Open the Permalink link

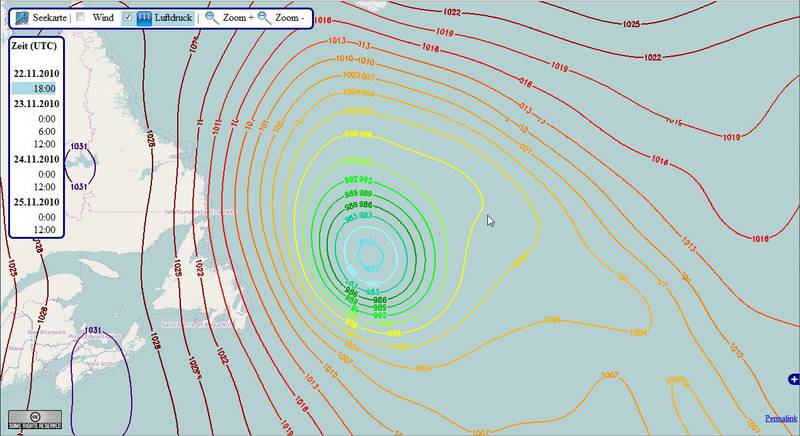pyautogui.click(x=781, y=417)
